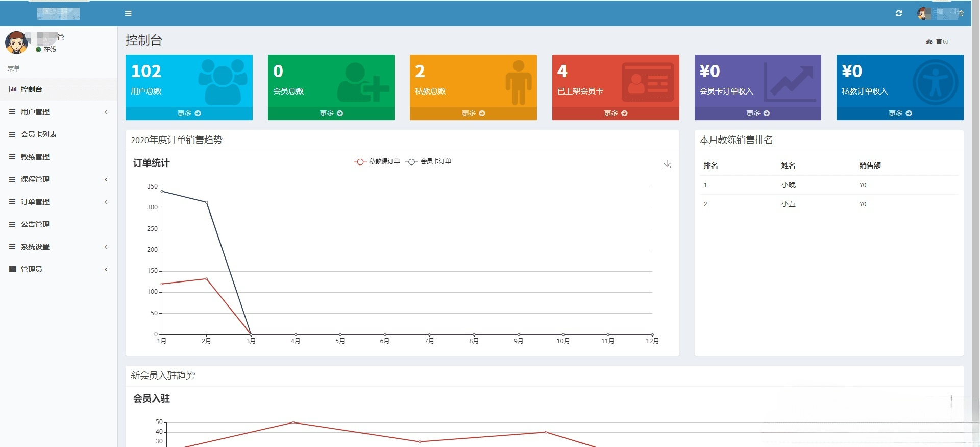980x447 pixels.
Task: Click the 管理员 card icon in sidebar
Action: coord(13,269)
